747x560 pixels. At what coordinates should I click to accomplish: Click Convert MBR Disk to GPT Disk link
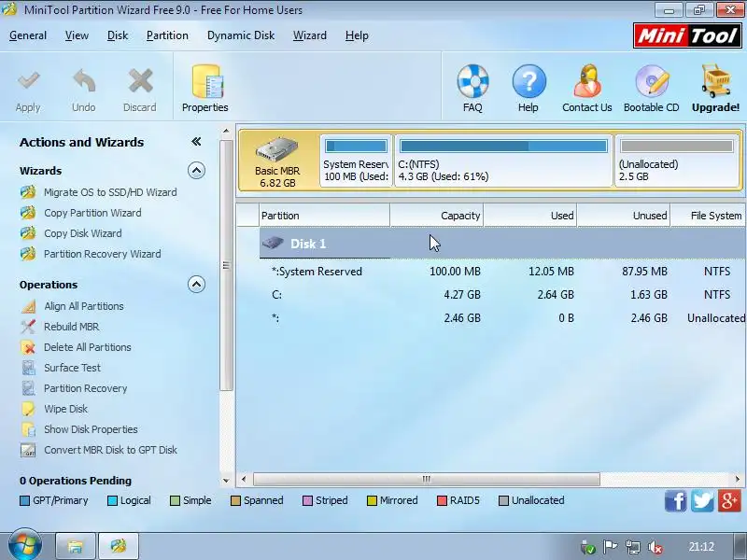tap(110, 450)
